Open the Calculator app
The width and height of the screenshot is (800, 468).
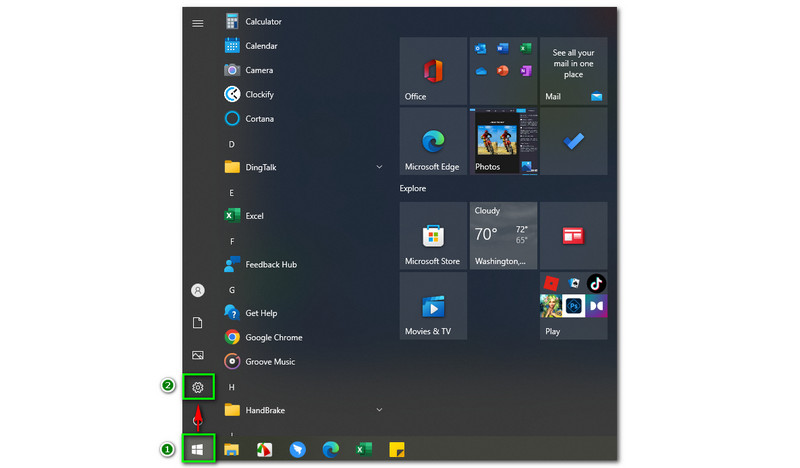[x=262, y=21]
